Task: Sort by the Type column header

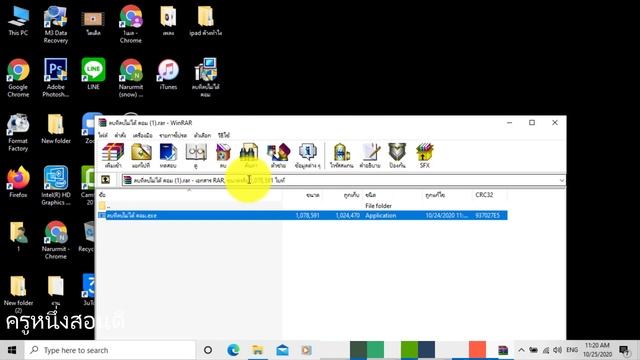Action: click(x=393, y=195)
